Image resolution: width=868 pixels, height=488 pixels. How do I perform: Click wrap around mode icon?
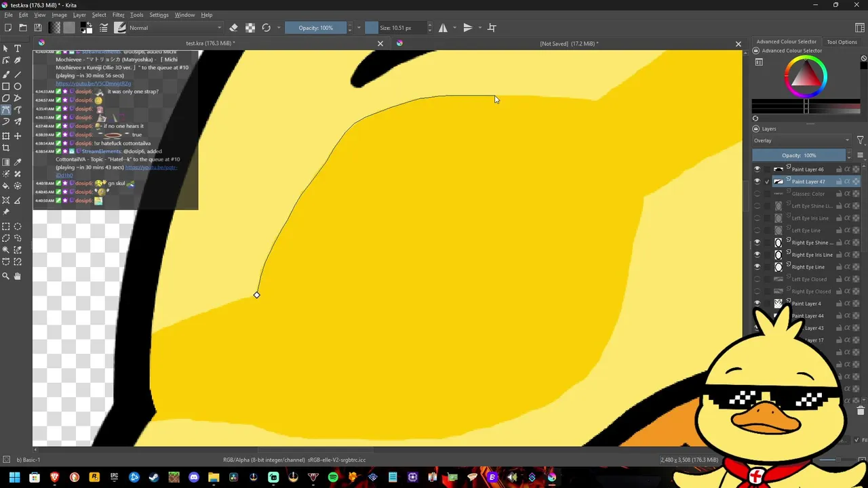(x=492, y=28)
